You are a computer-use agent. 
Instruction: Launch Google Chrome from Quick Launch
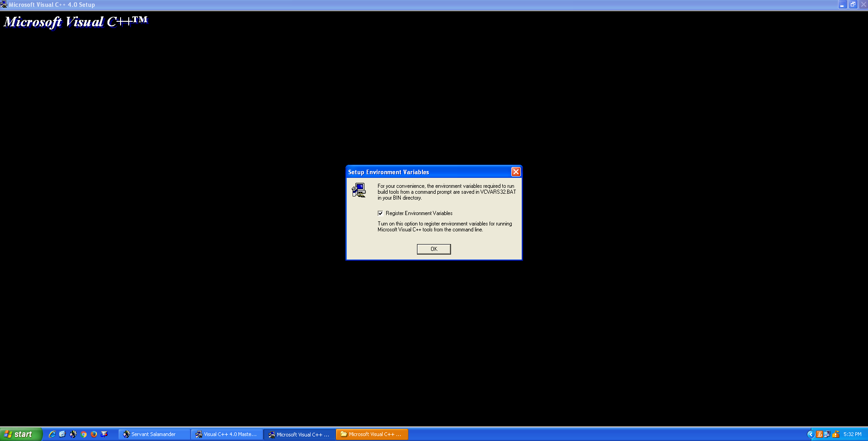point(83,434)
